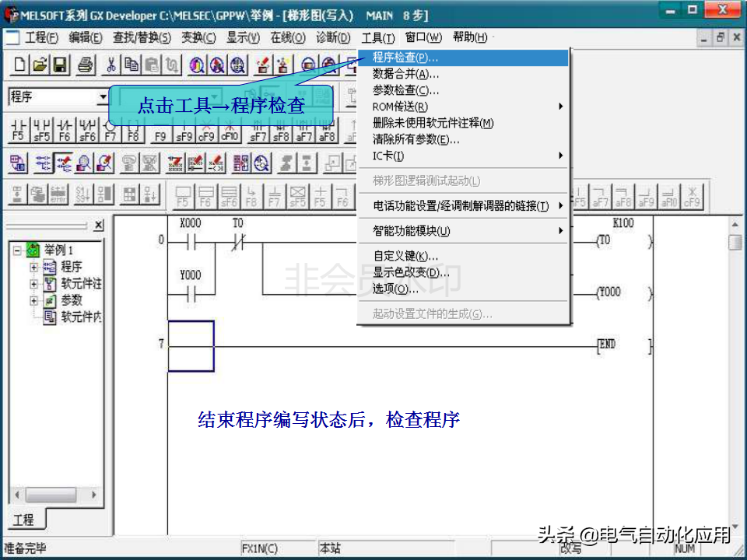Open the 帮助(H) menu
747x560 pixels.
pos(470,37)
